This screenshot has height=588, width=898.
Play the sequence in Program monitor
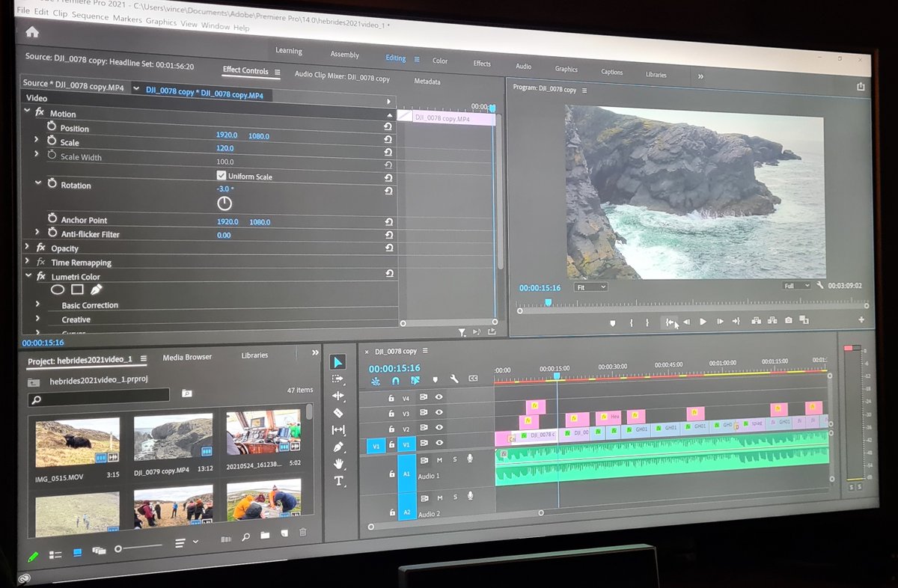703,322
